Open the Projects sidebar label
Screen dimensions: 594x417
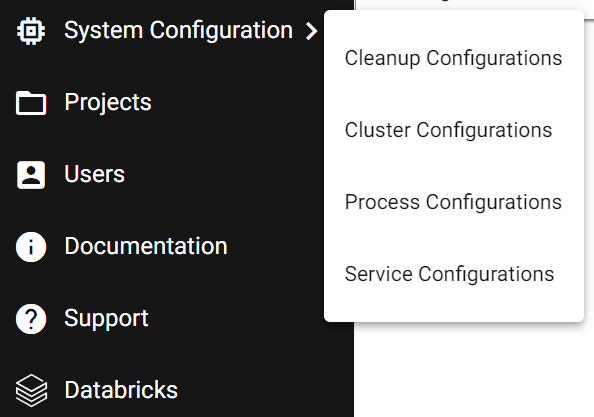click(108, 102)
